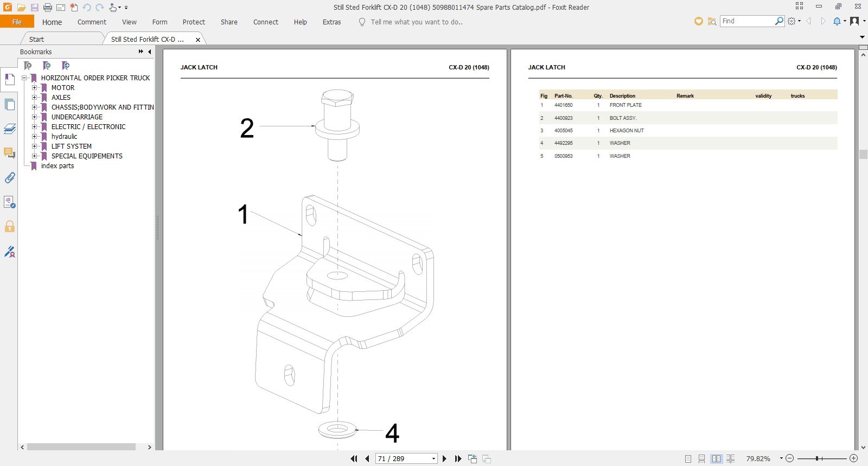Expand the current bookmark icon in panel
868x466 pixels.
click(28, 66)
